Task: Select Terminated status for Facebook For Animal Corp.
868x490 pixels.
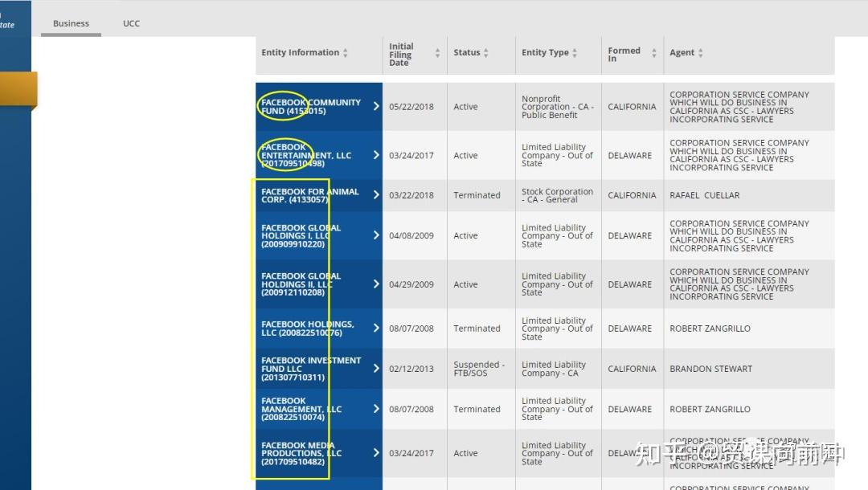Action: pyautogui.click(x=477, y=195)
